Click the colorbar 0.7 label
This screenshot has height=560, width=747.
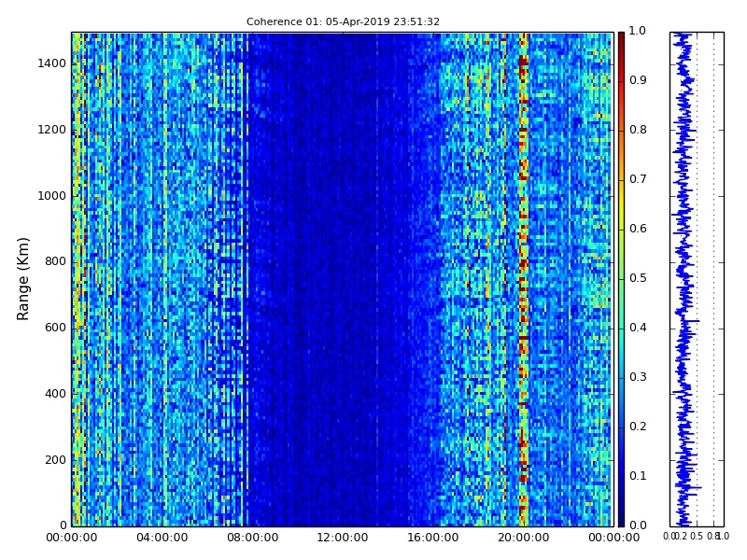(638, 179)
